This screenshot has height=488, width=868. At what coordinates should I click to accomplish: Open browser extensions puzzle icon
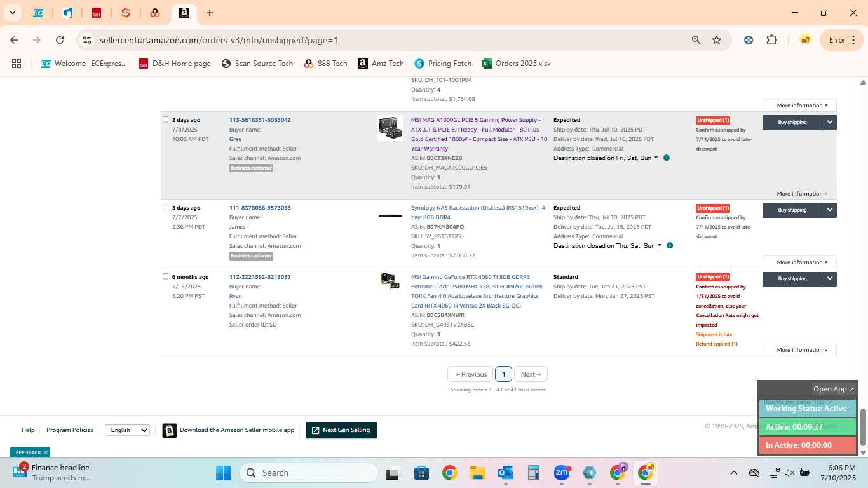771,40
